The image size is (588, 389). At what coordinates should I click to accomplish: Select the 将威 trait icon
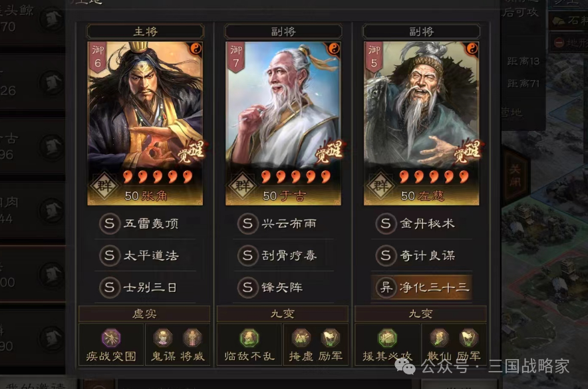[192, 338]
